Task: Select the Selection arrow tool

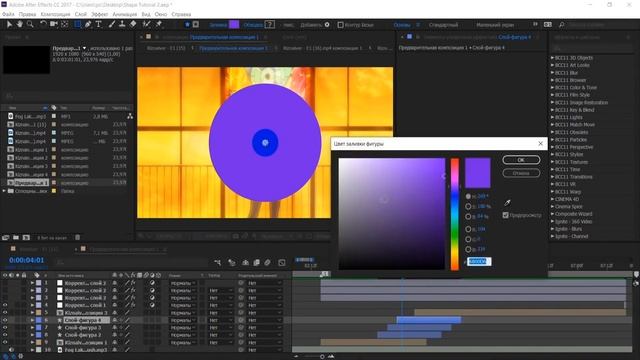Action: click(9, 24)
